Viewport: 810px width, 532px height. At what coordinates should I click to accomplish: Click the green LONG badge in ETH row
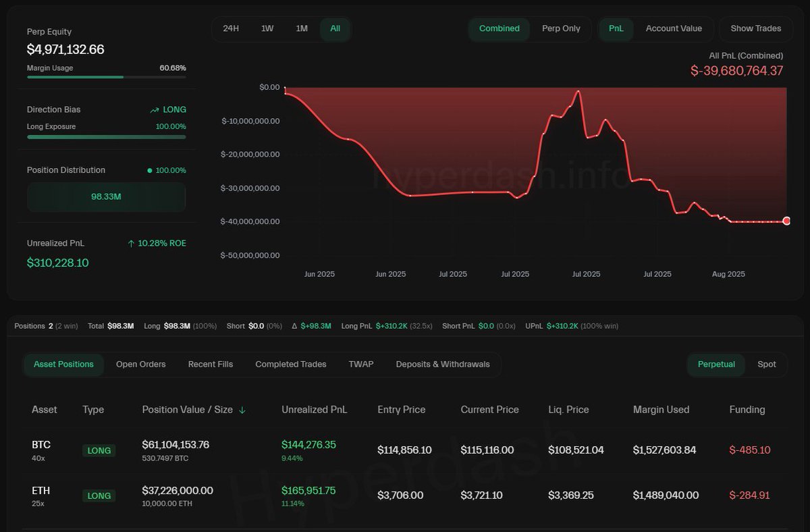pyautogui.click(x=99, y=496)
